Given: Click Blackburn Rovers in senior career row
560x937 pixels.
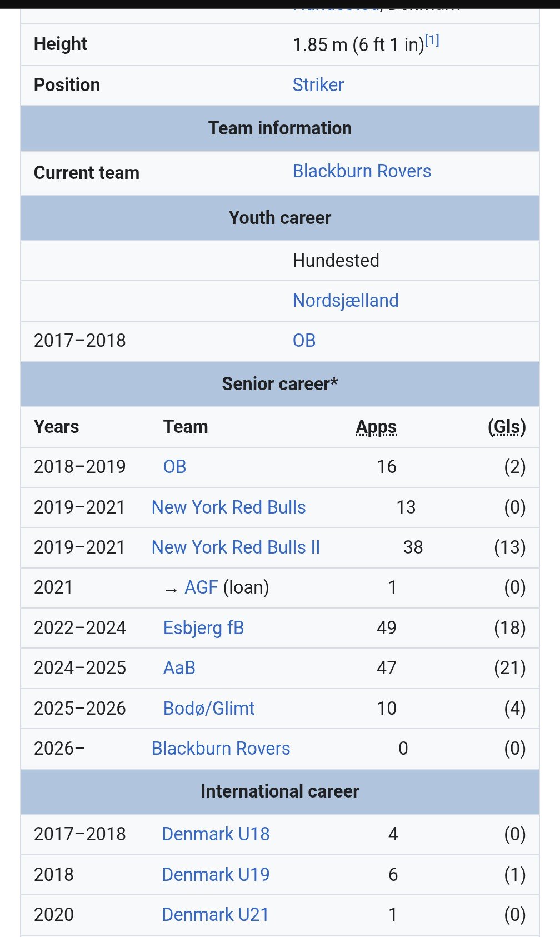Looking at the screenshot, I should (221, 749).
